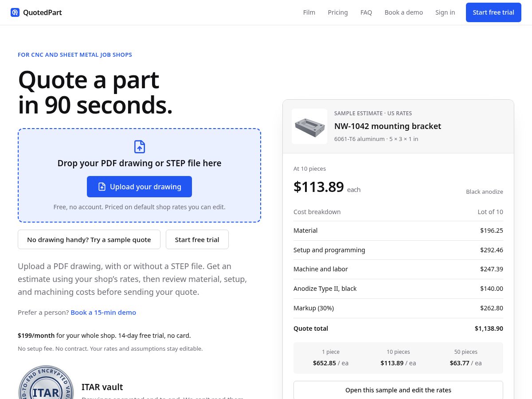The height and width of the screenshot is (399, 532).
Task: Click the Material cost row
Action: [x=398, y=231]
